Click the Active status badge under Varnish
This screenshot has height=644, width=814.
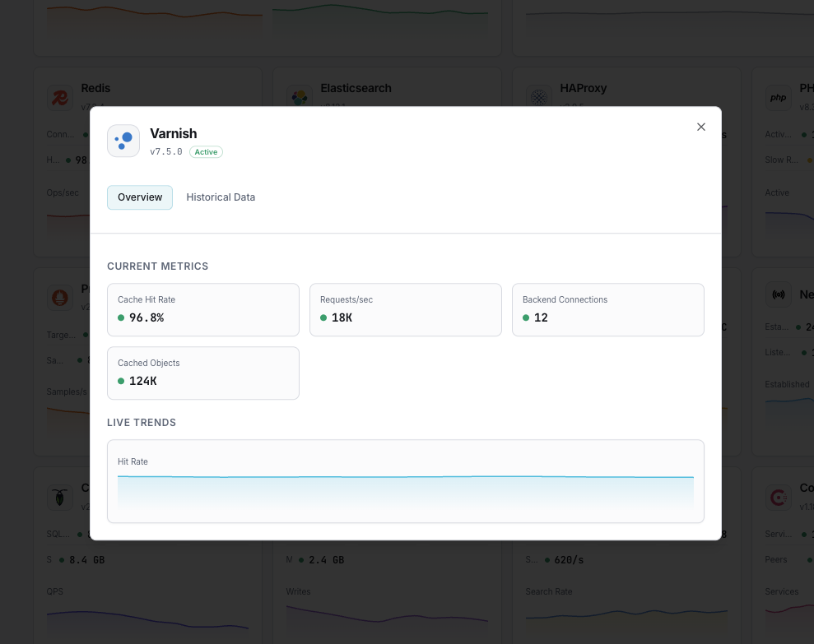click(206, 151)
